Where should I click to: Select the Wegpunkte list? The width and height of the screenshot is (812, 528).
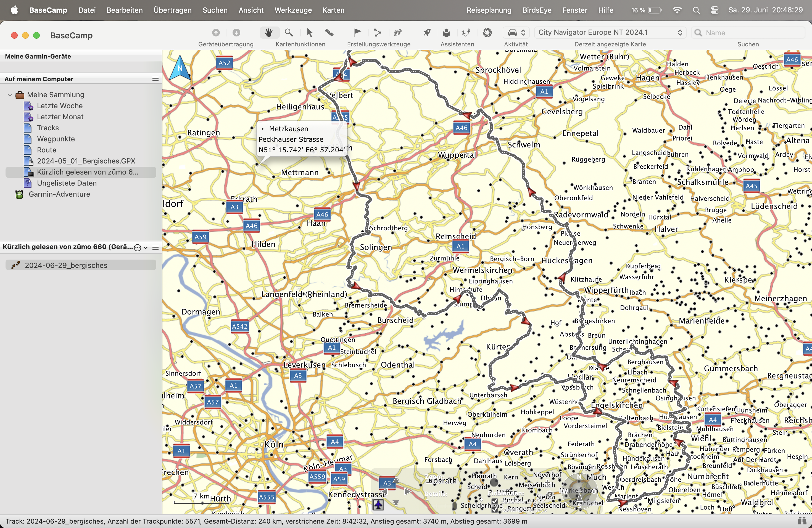[56, 139]
